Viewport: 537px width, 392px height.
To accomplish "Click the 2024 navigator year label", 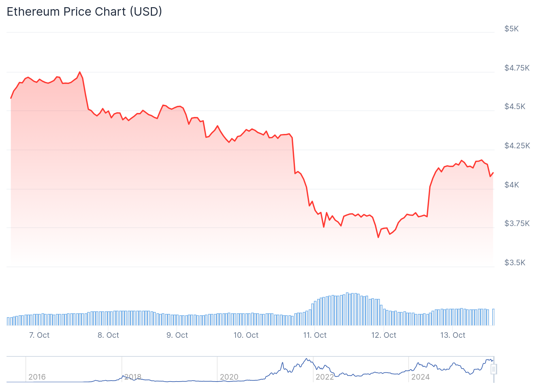I will point(420,377).
